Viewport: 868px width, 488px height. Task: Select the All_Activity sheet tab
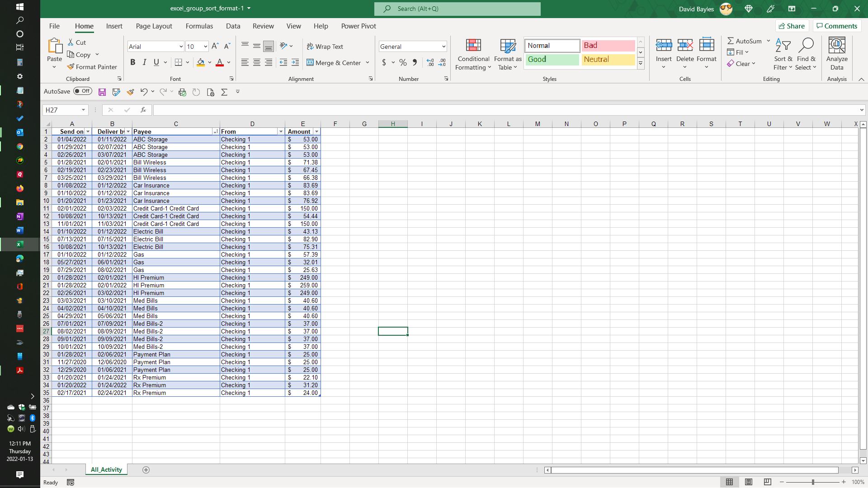pyautogui.click(x=106, y=469)
